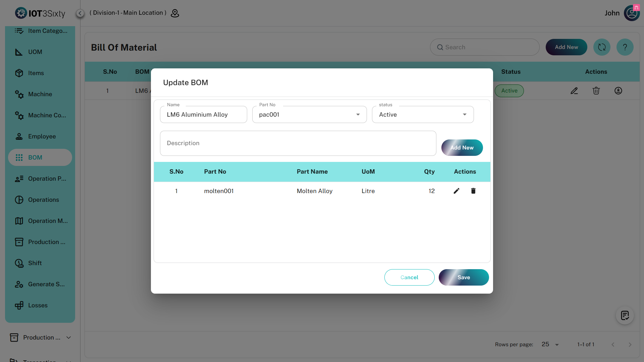Open the help question mark icon
644x362 pixels.
(625, 47)
